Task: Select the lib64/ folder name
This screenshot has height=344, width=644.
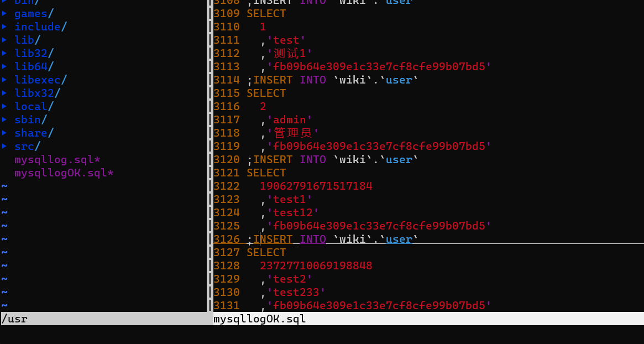Action: point(34,66)
